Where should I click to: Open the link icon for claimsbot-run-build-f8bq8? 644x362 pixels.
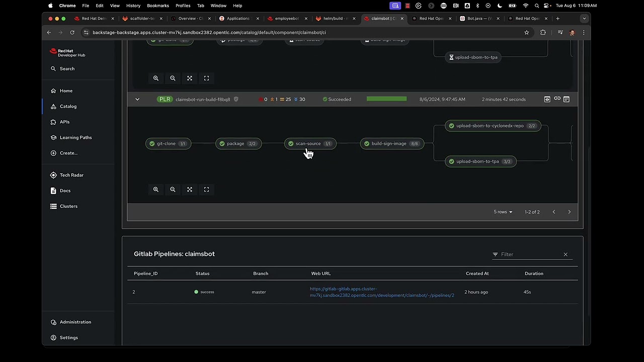click(557, 99)
